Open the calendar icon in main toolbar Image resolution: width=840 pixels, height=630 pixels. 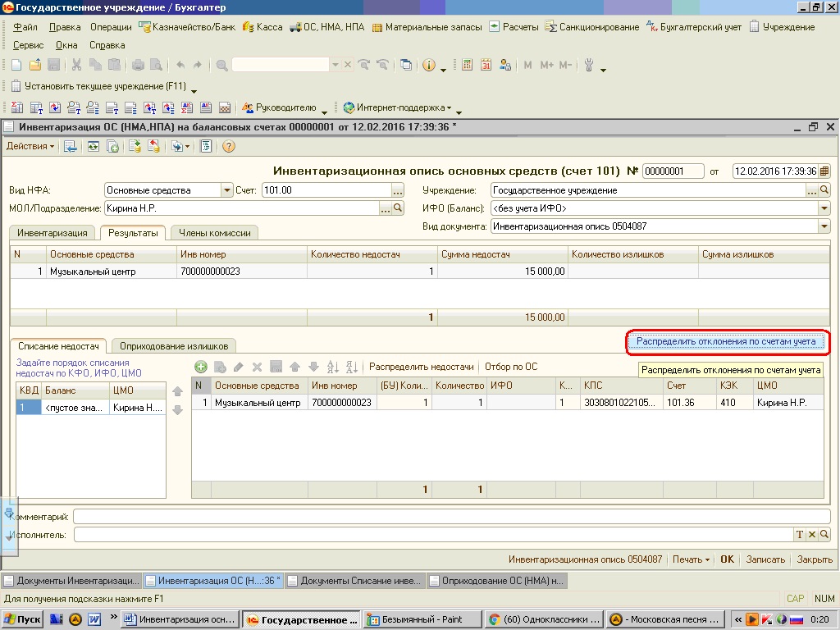(x=486, y=65)
